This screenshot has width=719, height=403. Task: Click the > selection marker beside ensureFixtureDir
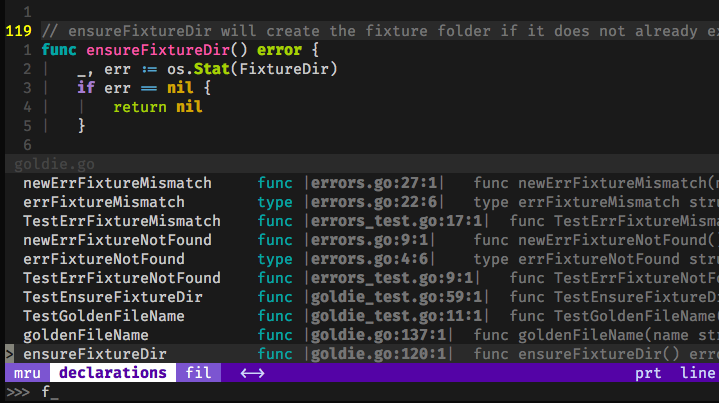[x=9, y=354]
